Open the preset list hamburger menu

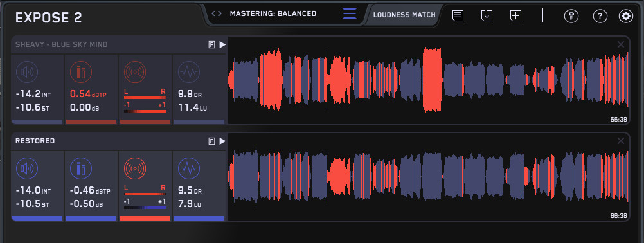(x=350, y=14)
